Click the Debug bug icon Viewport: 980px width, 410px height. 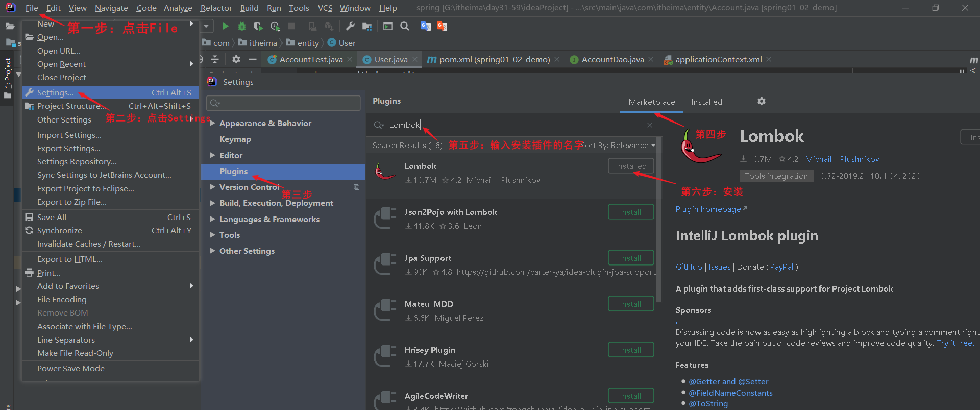coord(242,26)
